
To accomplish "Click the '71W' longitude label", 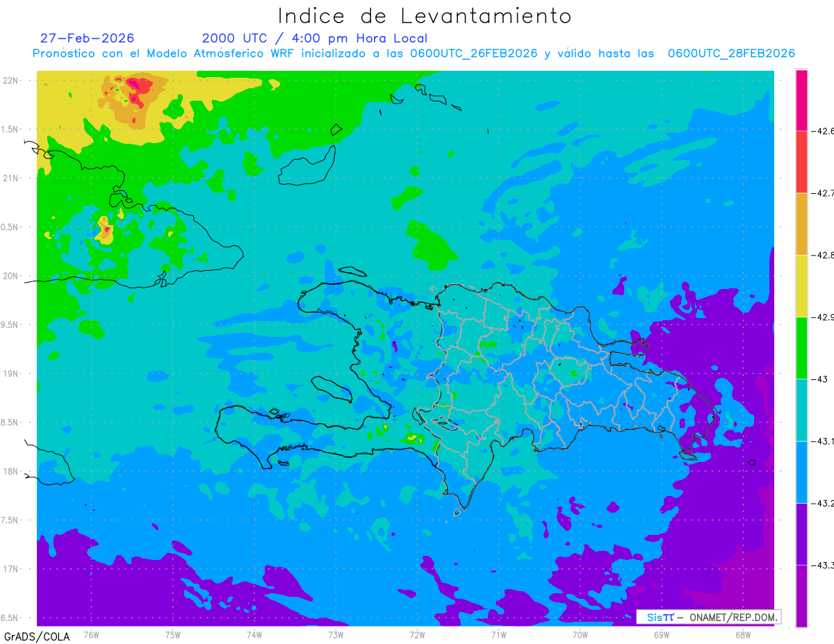I will coord(498,634).
